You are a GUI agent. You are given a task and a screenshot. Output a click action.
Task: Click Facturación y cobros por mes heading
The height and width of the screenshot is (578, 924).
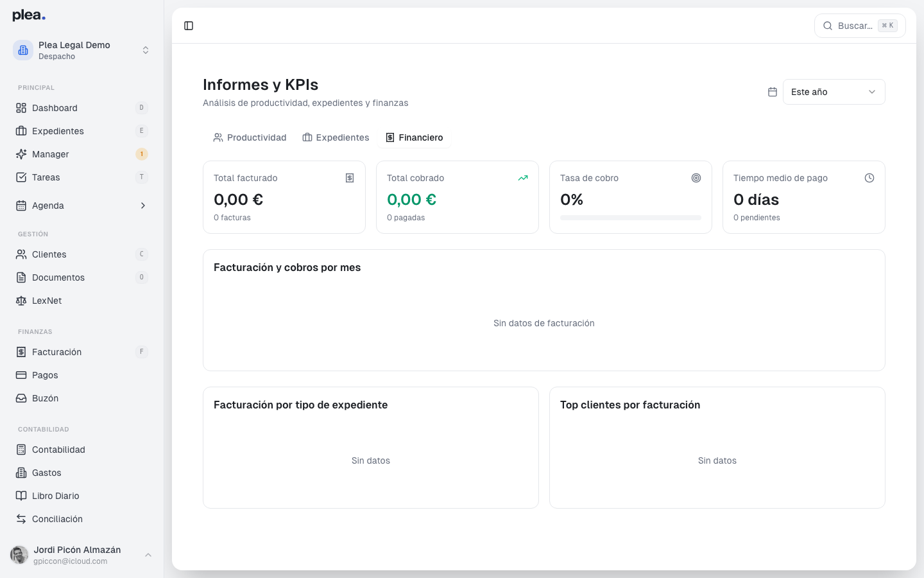pyautogui.click(x=287, y=267)
